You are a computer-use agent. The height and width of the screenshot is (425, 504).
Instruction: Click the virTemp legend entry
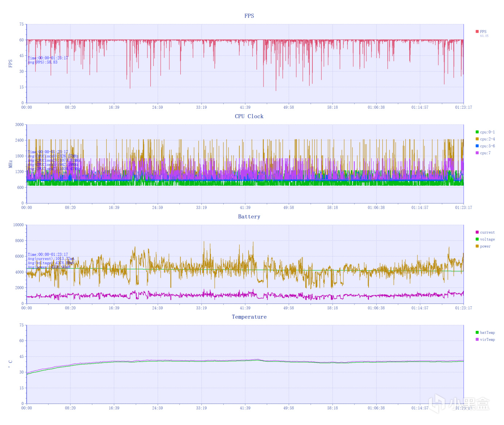(x=485, y=340)
